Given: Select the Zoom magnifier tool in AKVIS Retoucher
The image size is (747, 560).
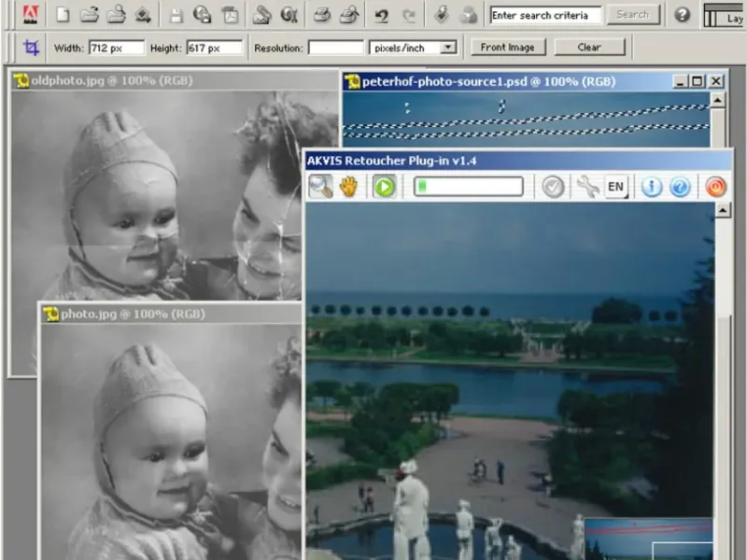Looking at the screenshot, I should 320,187.
